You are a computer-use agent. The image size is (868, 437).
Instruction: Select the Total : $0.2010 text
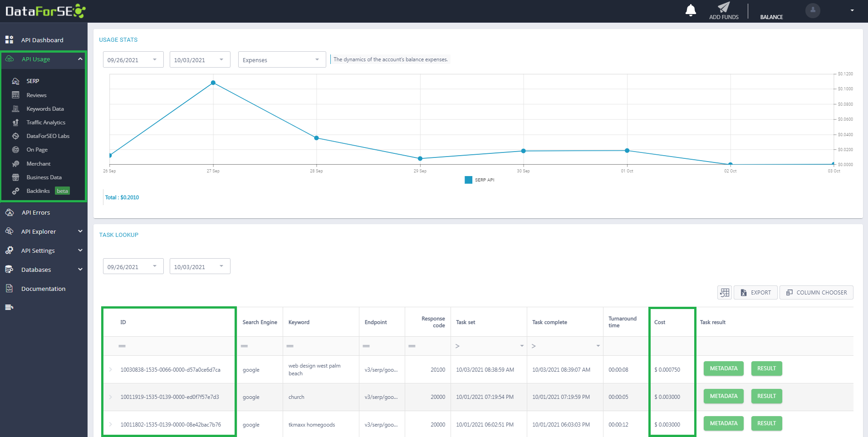tap(122, 197)
